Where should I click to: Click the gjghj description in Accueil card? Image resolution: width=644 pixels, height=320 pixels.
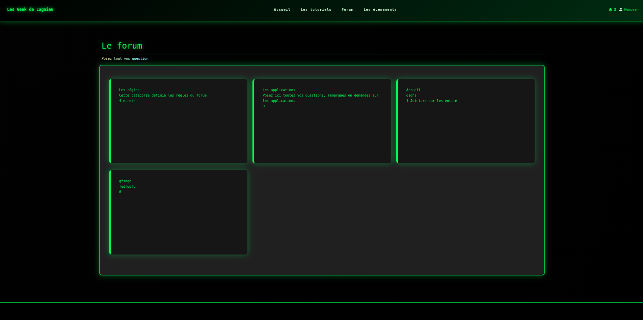tap(411, 96)
